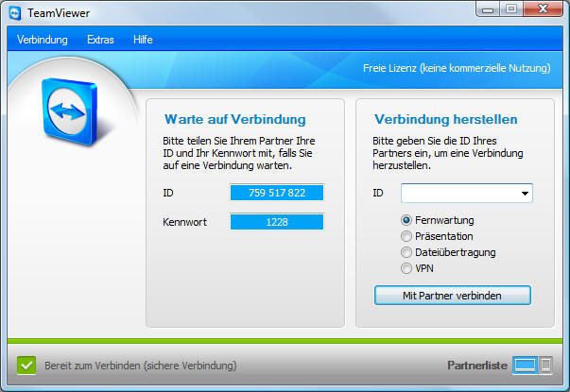Image resolution: width=570 pixels, height=392 pixels.
Task: Open the Verbindung menu
Action: [43, 40]
